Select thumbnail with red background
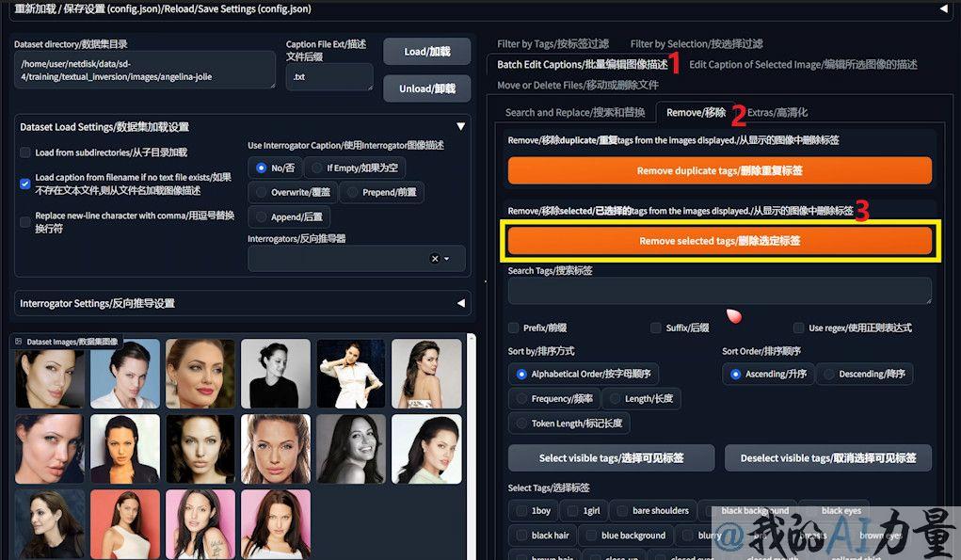 (125, 524)
